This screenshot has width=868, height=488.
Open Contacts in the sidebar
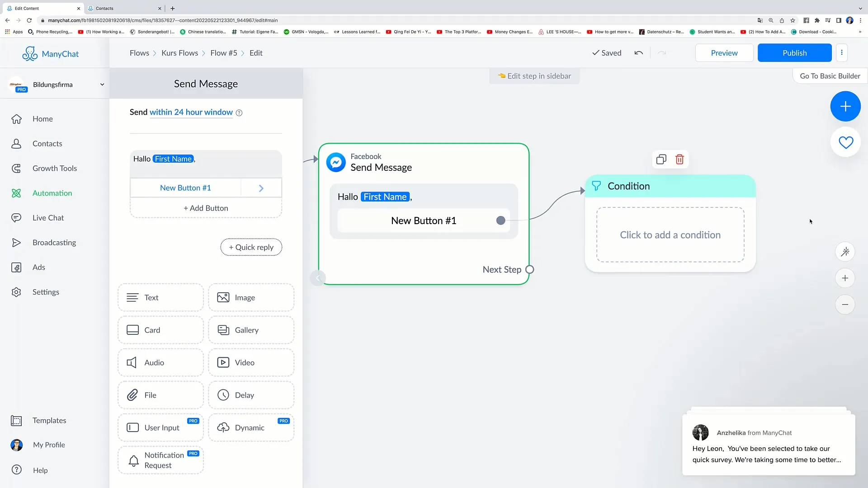(x=47, y=144)
